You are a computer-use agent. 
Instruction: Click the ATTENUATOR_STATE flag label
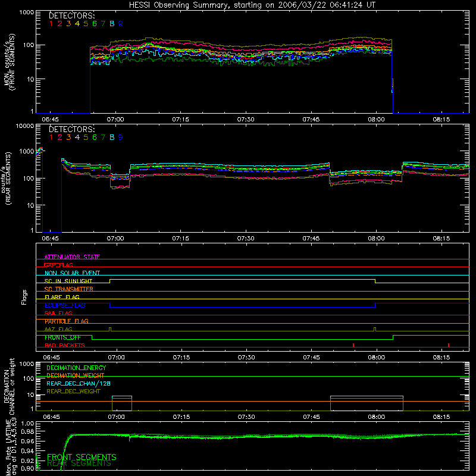pyautogui.click(x=72, y=257)
